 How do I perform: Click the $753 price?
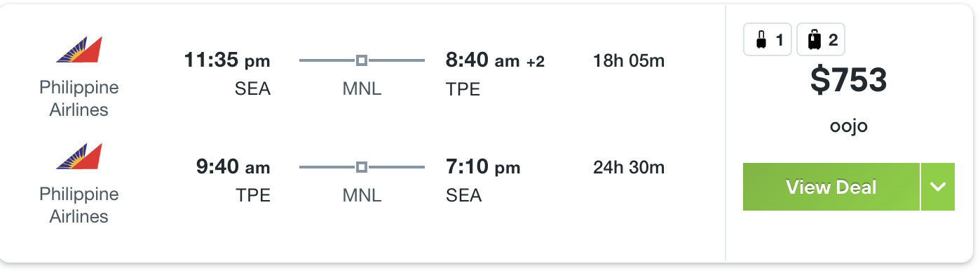click(849, 81)
